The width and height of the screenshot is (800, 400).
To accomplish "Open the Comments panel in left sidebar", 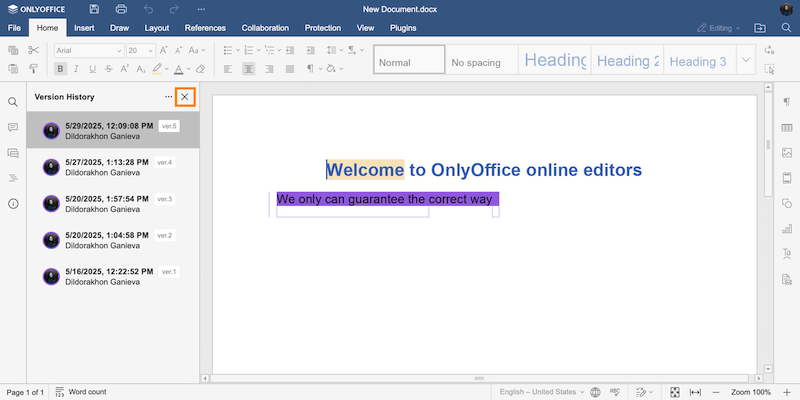I will 13,127.
